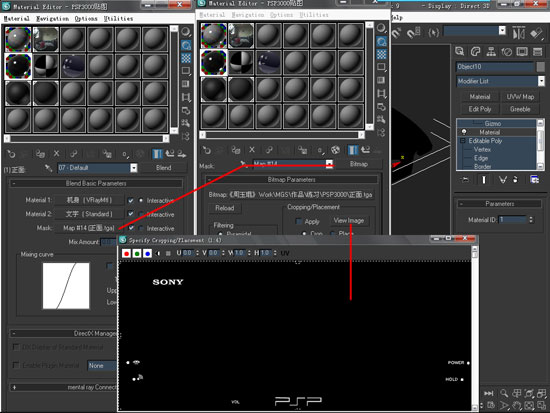Open None plugin material dropdown
550x413 pixels.
point(102,366)
